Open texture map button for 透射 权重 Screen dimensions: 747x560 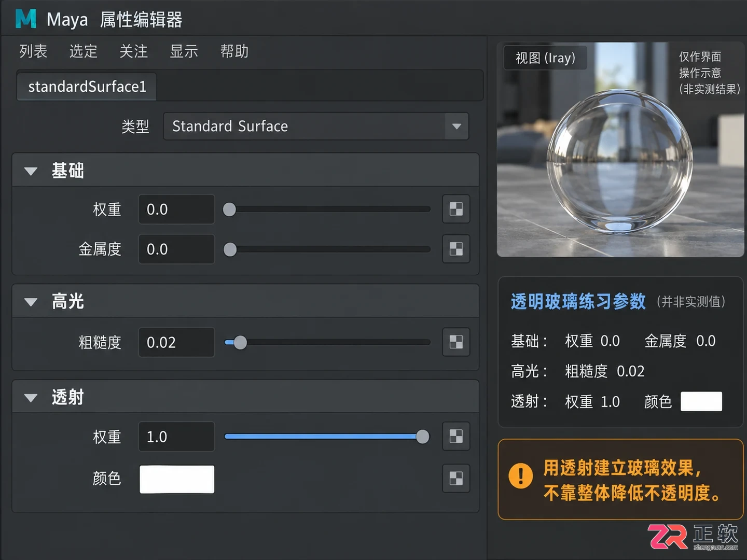[x=456, y=436]
